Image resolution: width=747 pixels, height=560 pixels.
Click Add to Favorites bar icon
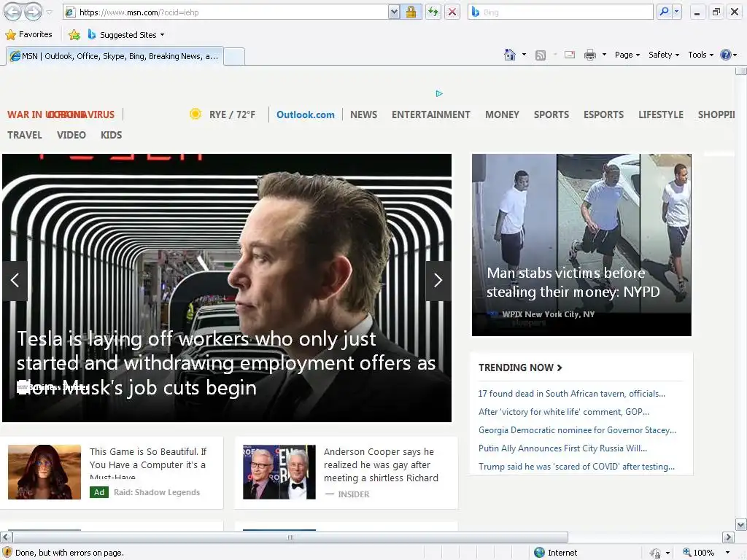pyautogui.click(x=74, y=35)
